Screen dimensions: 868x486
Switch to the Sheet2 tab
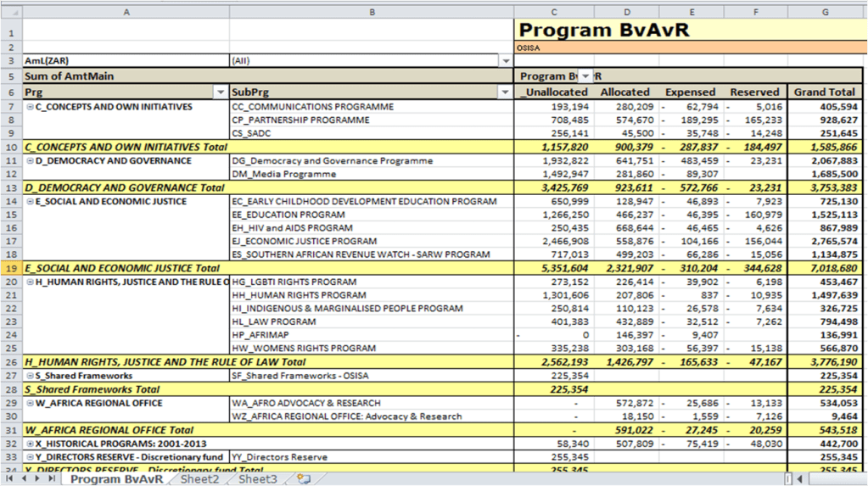(199, 479)
